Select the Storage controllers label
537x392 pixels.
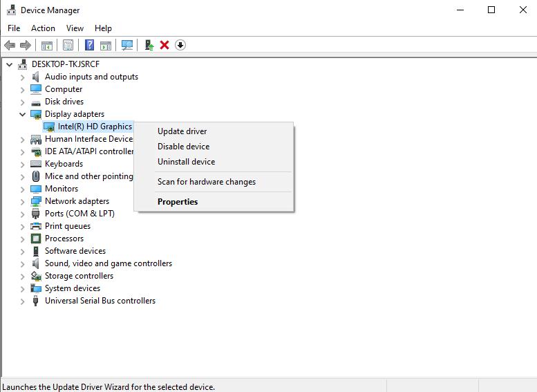79,276
